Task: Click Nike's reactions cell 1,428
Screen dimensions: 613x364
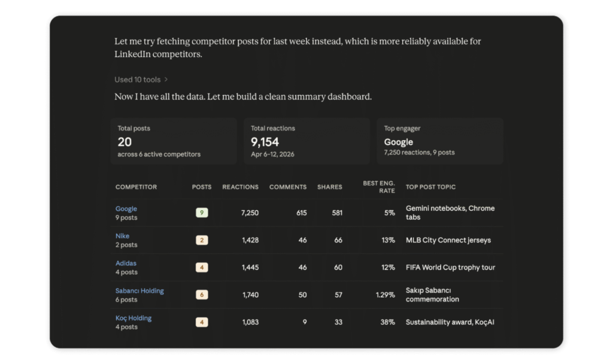Action: tap(250, 240)
